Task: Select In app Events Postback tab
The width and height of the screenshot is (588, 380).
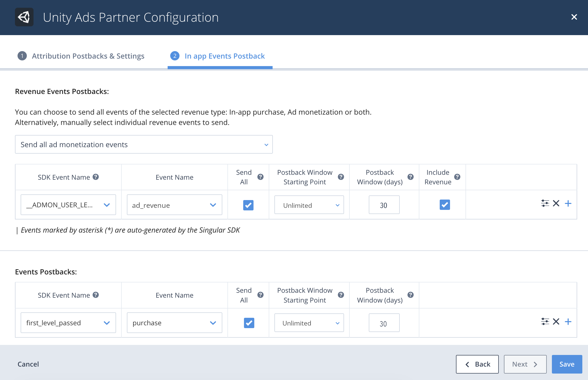Action: [x=224, y=56]
